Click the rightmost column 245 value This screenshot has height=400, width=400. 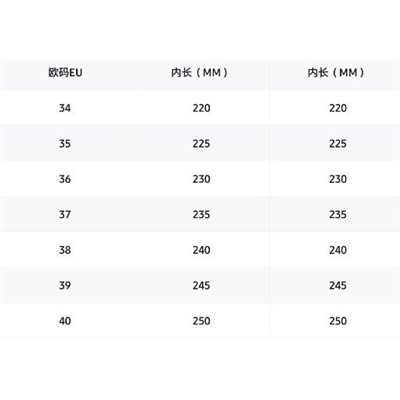pyautogui.click(x=338, y=285)
